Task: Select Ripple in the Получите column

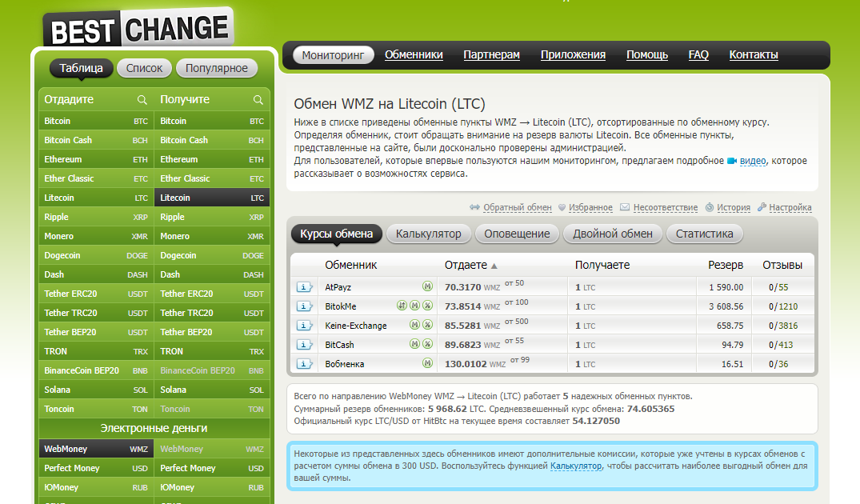Action: 212,217
